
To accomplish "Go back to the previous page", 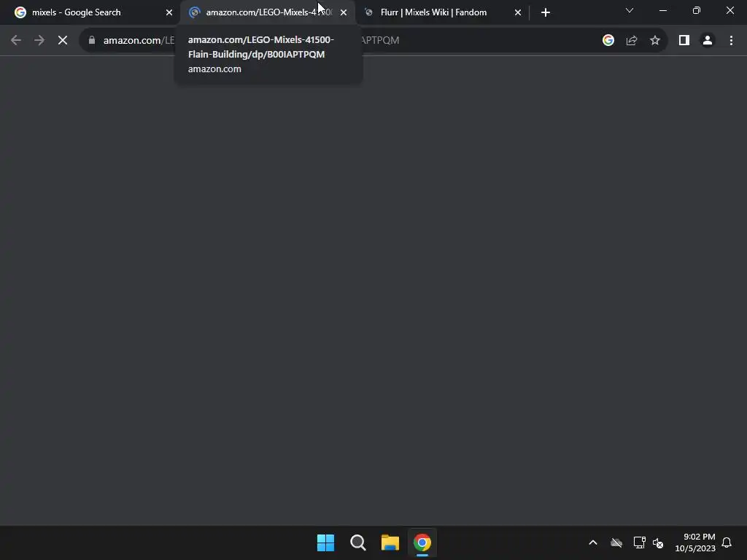I will pyautogui.click(x=16, y=40).
